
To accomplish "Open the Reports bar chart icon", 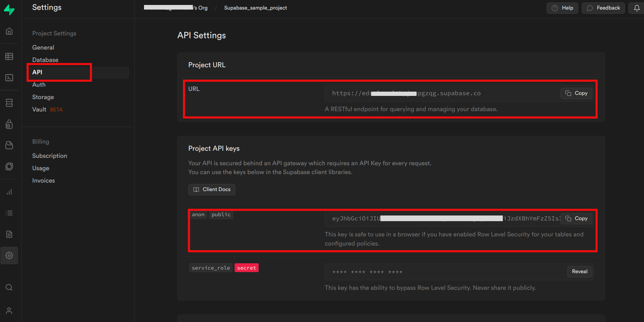I will tap(9, 192).
